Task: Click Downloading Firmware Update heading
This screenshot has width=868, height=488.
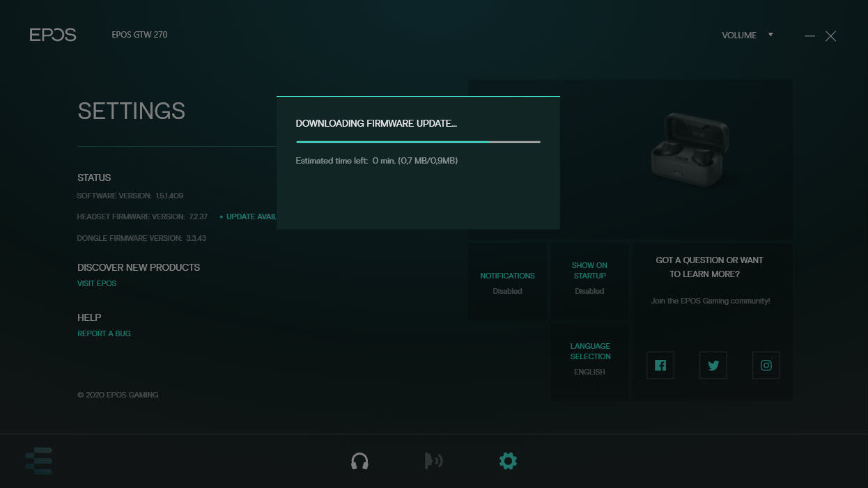Action: coord(376,123)
